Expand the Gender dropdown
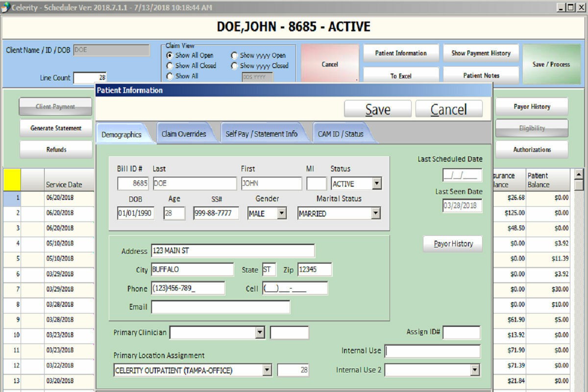Image resolution: width=588 pixels, height=392 pixels. 282,213
